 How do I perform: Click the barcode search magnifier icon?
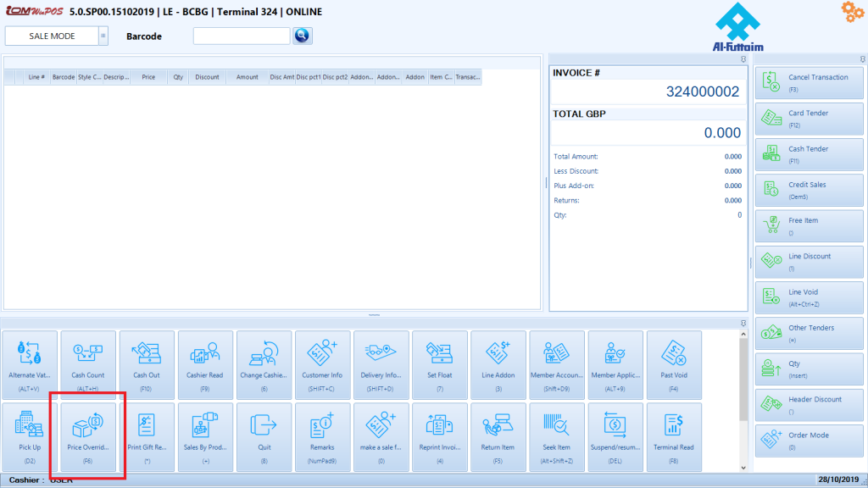pyautogui.click(x=303, y=36)
